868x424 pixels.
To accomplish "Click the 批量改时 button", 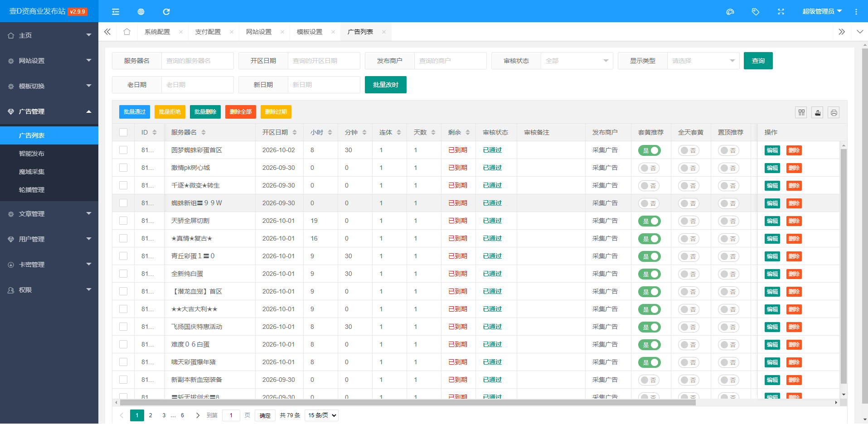I will 386,85.
